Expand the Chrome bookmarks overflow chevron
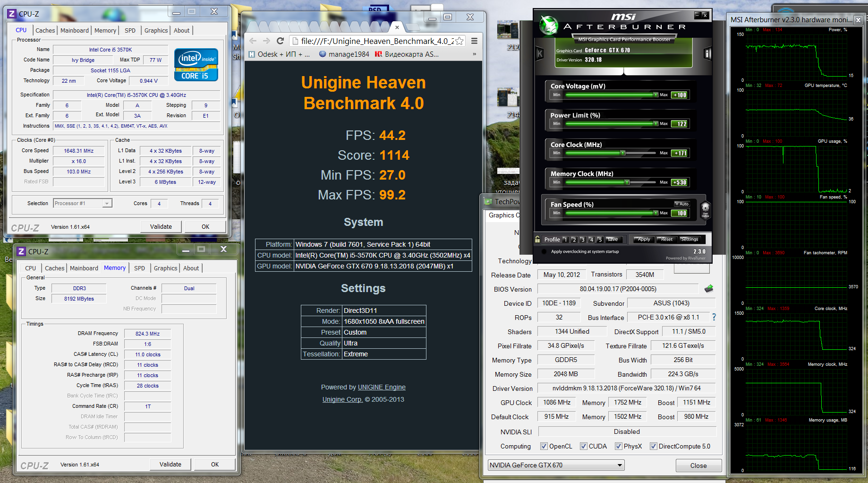This screenshot has height=483, width=868. (475, 54)
